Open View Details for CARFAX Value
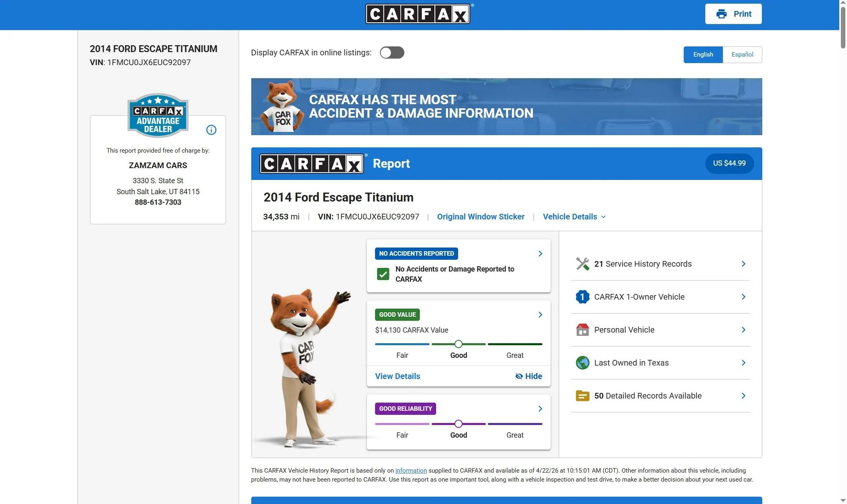The width and height of the screenshot is (847, 504). [397, 376]
